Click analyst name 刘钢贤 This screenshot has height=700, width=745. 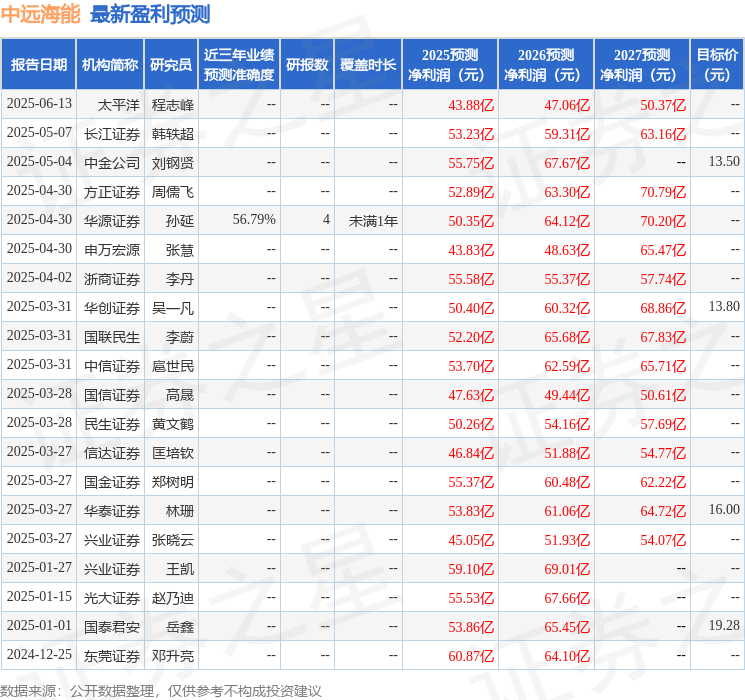tap(172, 163)
